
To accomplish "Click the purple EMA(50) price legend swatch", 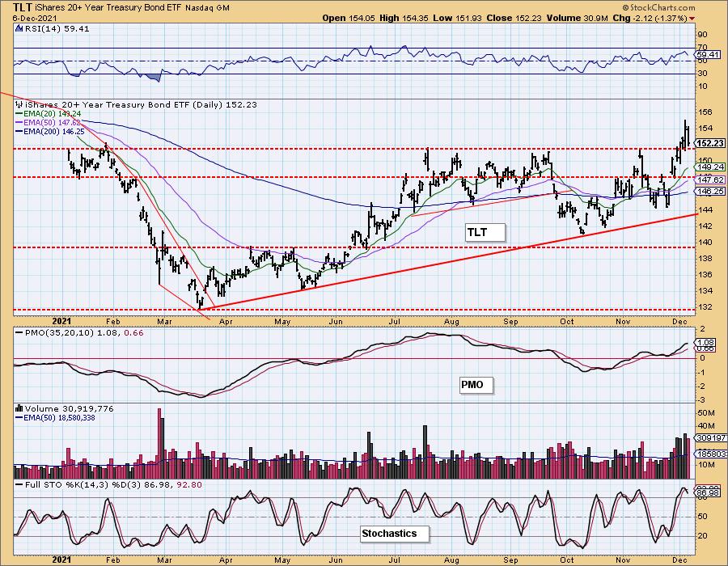I will coord(20,123).
